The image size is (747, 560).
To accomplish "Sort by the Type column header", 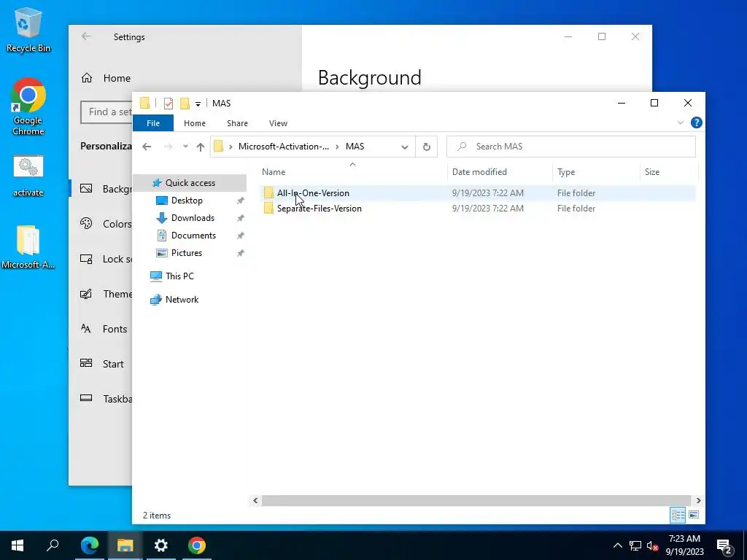I will pyautogui.click(x=596, y=172).
